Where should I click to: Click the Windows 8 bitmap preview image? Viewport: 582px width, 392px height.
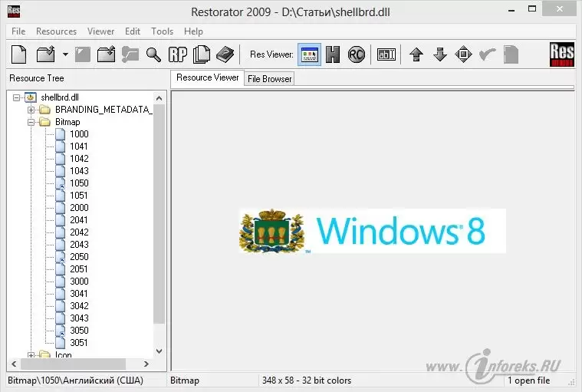click(x=373, y=231)
